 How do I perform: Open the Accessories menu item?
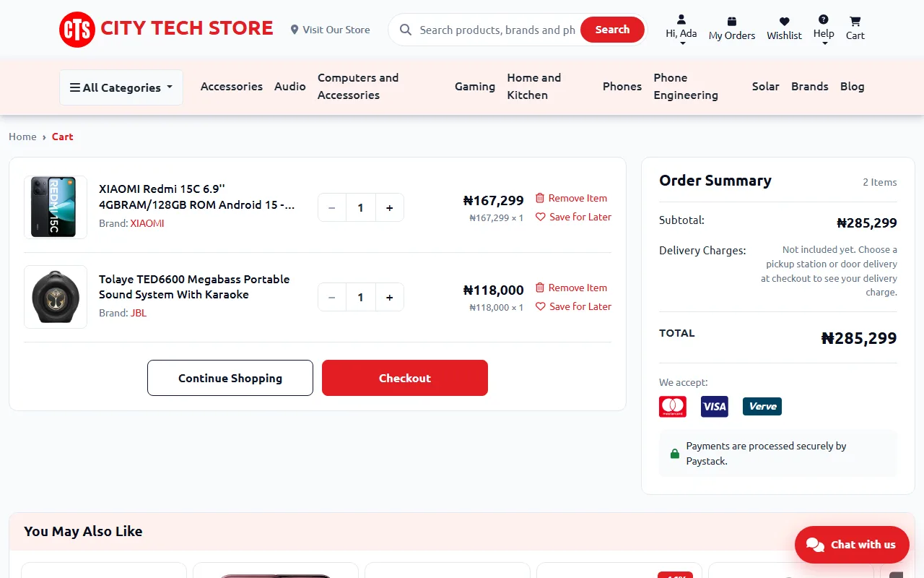232,86
